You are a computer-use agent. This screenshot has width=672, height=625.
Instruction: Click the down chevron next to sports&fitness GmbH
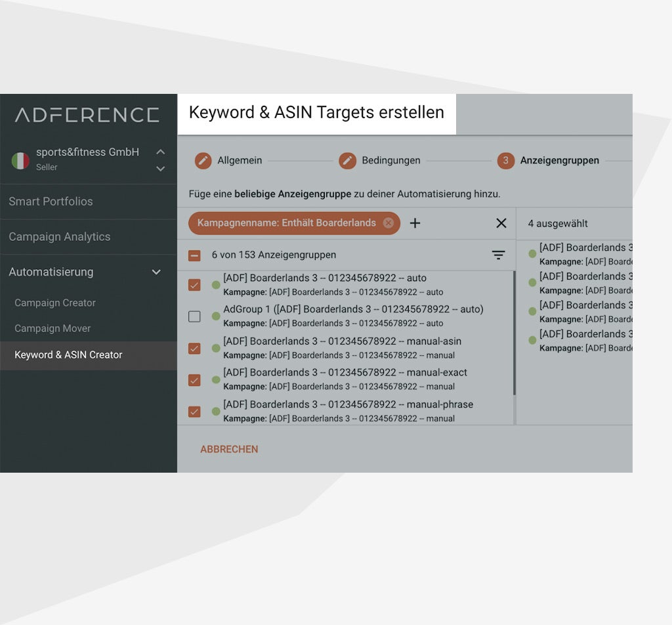click(160, 169)
